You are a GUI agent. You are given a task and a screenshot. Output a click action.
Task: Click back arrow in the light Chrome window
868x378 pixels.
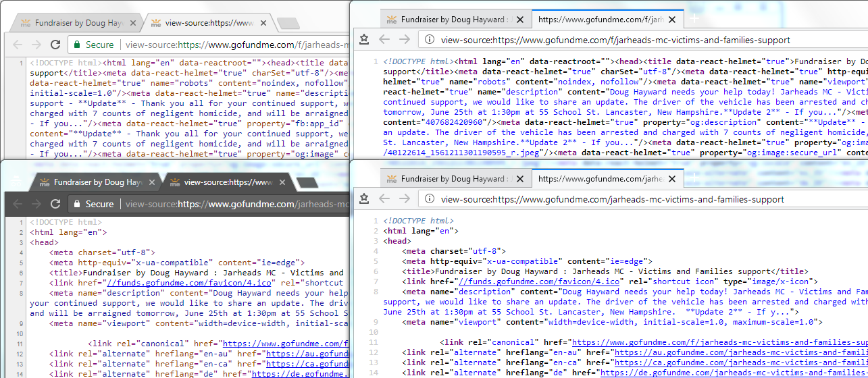coord(18,45)
